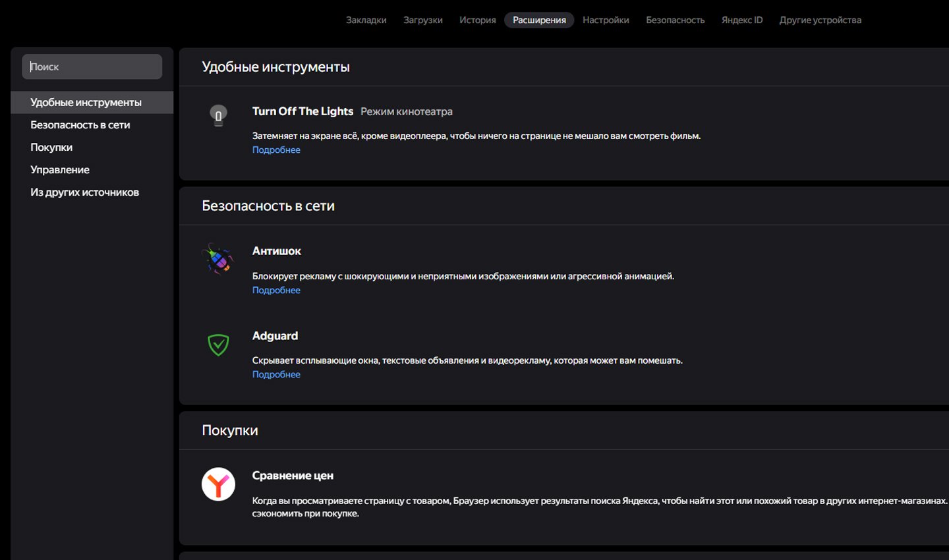The height and width of the screenshot is (560, 949).
Task: Switch to the Загрузки tab
Action: (x=423, y=20)
